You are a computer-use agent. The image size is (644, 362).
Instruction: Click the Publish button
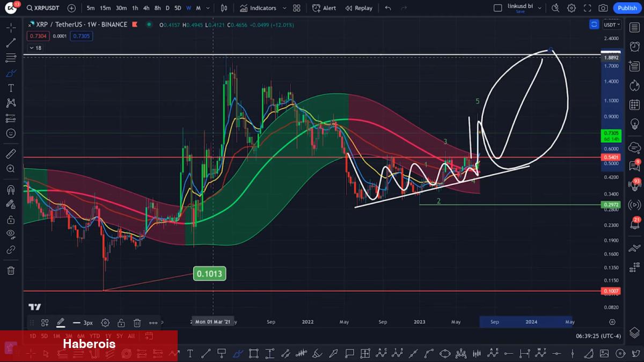click(x=627, y=8)
